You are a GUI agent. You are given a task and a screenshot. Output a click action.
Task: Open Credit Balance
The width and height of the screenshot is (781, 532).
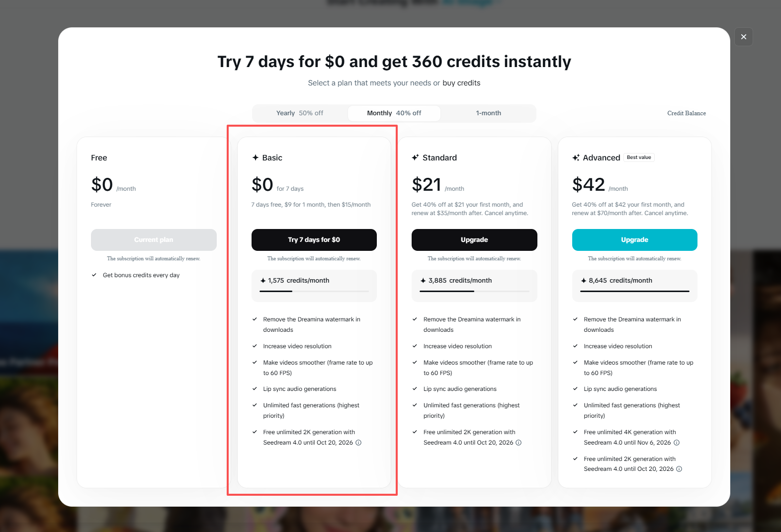(x=686, y=113)
